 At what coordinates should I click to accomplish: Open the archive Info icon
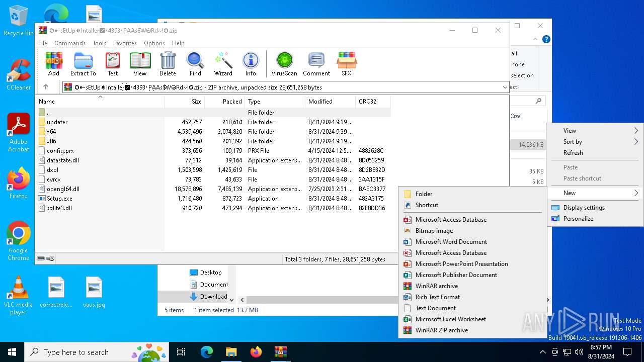point(251,64)
